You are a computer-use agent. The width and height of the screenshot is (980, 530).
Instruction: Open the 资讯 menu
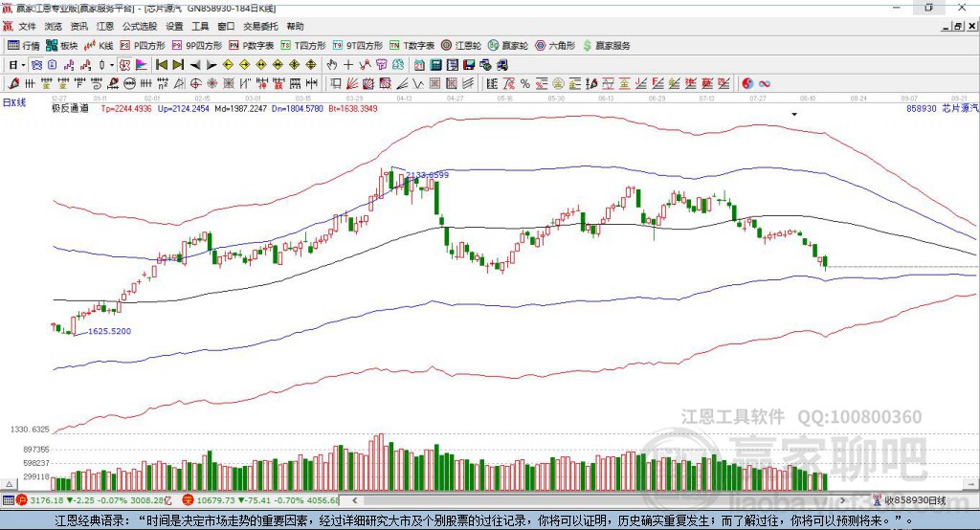pos(78,26)
